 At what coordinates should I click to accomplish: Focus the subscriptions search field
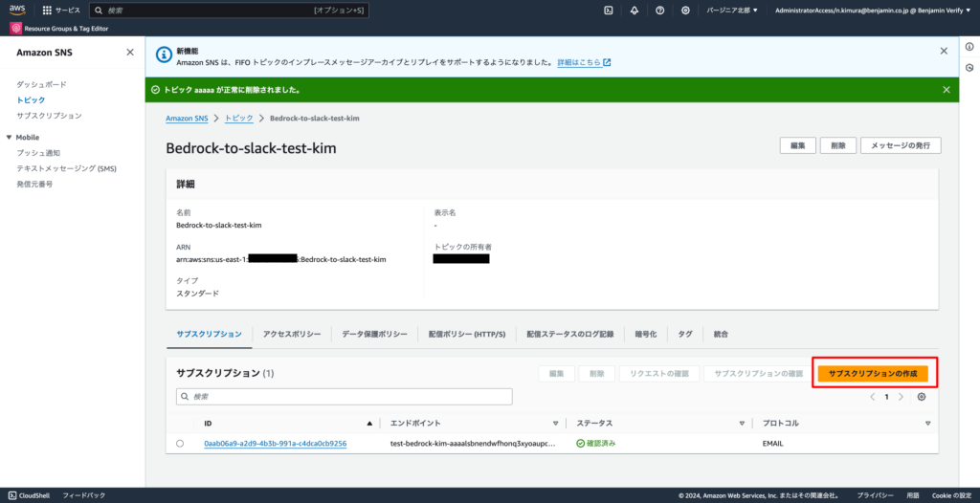click(x=345, y=397)
